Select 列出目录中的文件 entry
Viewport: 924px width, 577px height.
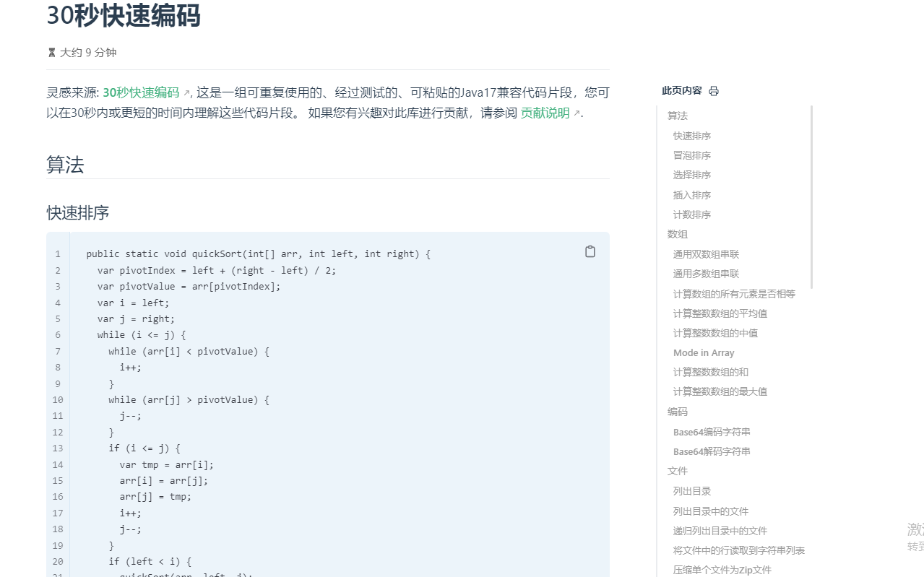click(711, 511)
